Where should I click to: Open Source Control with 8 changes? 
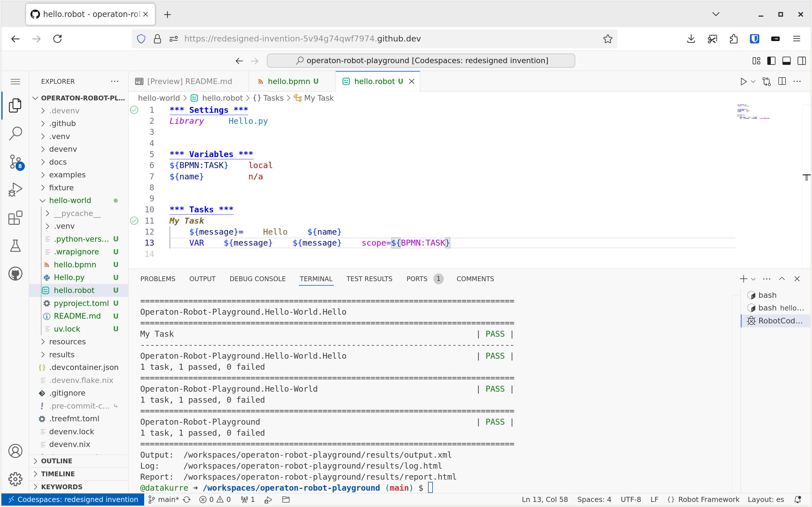pyautogui.click(x=16, y=162)
